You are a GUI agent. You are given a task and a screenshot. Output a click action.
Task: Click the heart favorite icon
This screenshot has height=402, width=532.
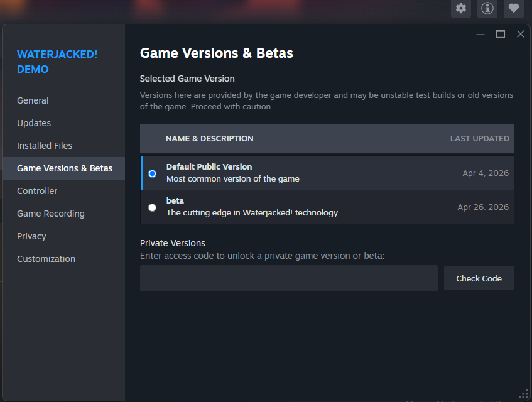(x=513, y=8)
